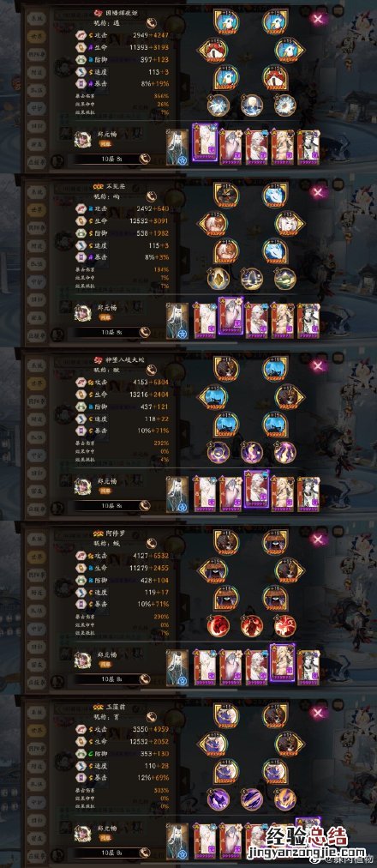The width and height of the screenshot is (377, 868).
Task: Select the highlighted purple card in 因幡辉夜姬's lineup
Action: 205,144
